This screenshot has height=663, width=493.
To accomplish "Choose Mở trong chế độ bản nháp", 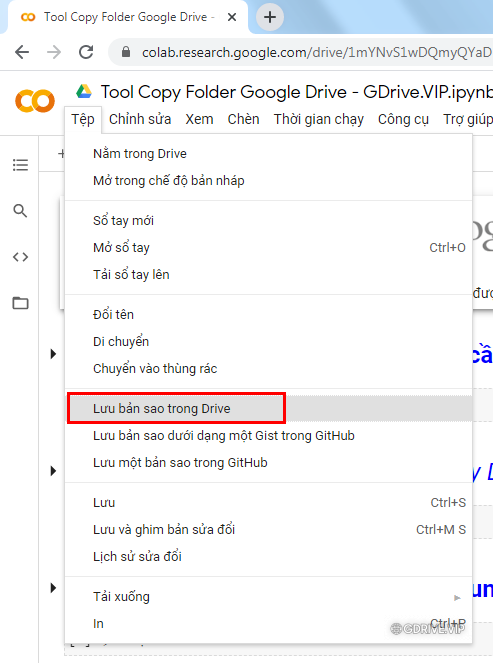I will point(268,181).
